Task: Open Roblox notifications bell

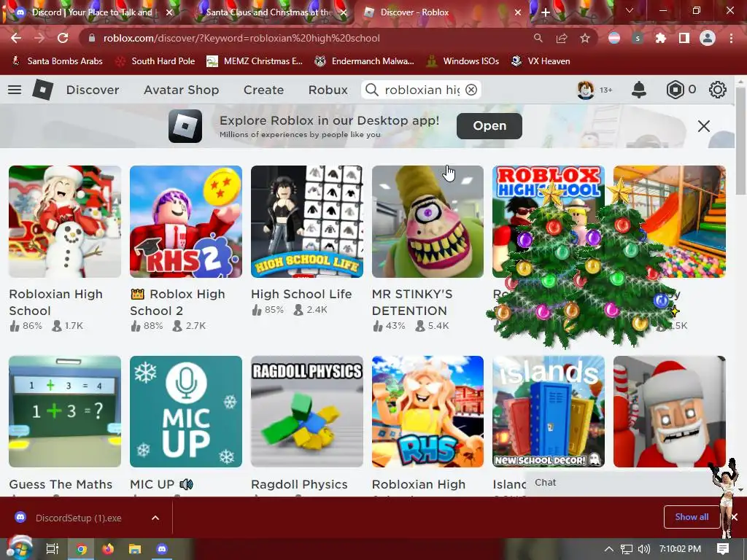Action: [x=639, y=90]
